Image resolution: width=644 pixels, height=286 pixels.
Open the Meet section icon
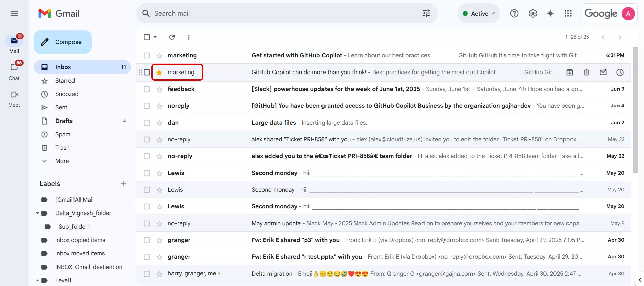14,95
